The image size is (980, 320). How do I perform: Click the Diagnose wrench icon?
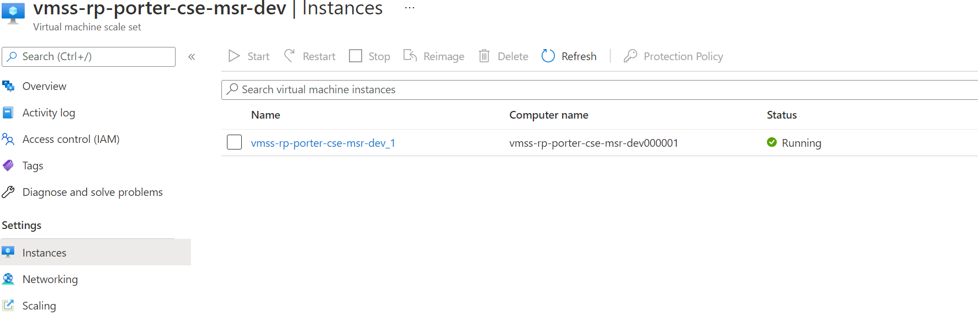coord(8,192)
